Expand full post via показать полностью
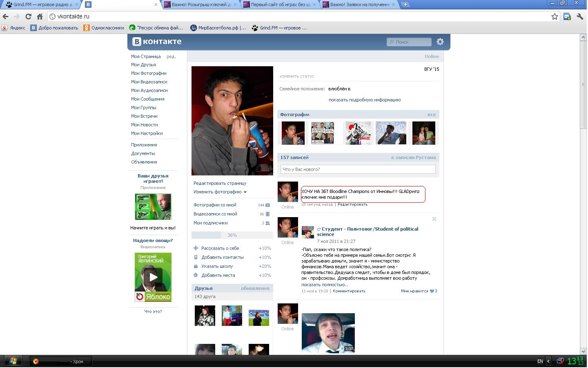Screen dimensions: 588x368 pyautogui.click(x=324, y=285)
